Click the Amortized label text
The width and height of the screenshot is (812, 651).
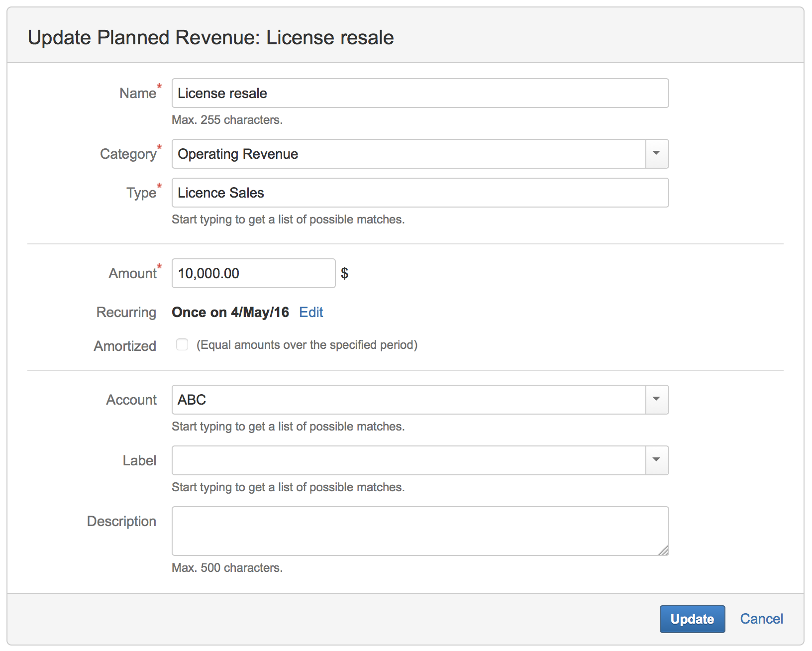coord(125,346)
